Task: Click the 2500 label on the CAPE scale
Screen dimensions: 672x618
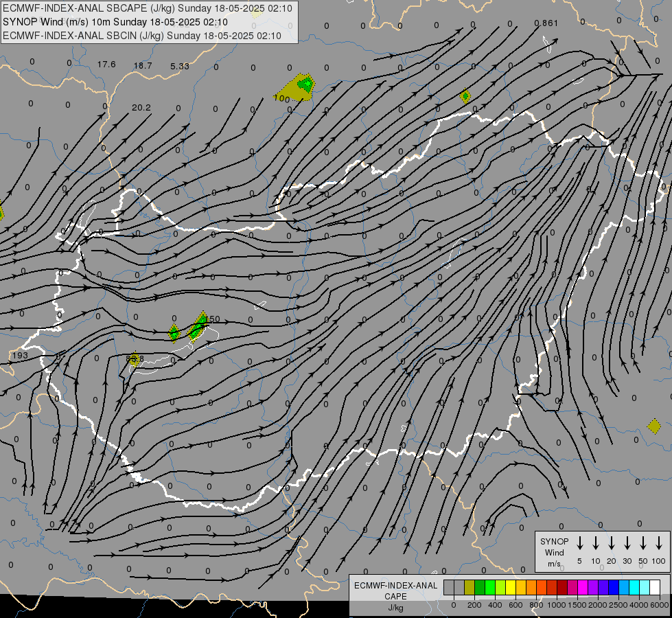Action: pyautogui.click(x=618, y=605)
